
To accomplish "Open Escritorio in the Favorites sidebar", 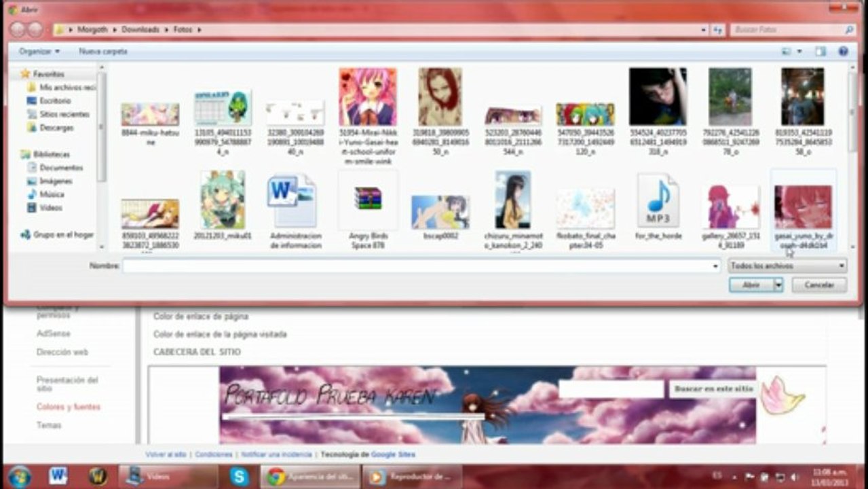I will click(x=55, y=101).
